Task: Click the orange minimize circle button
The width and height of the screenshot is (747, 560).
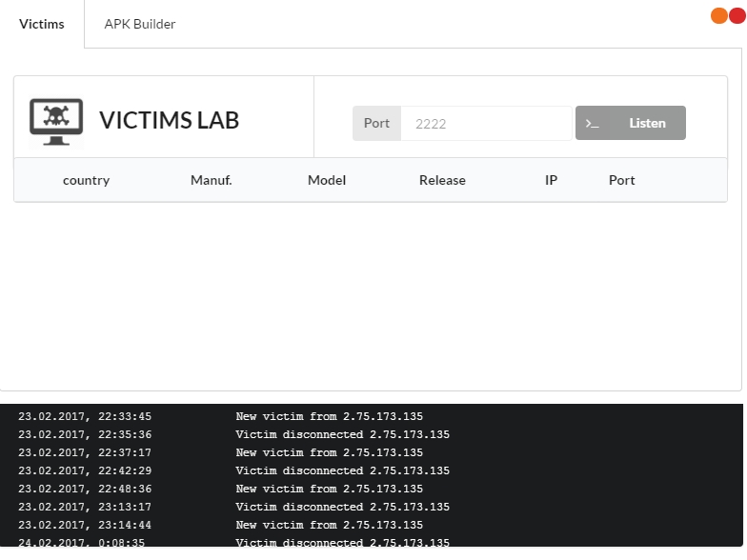Action: point(719,15)
